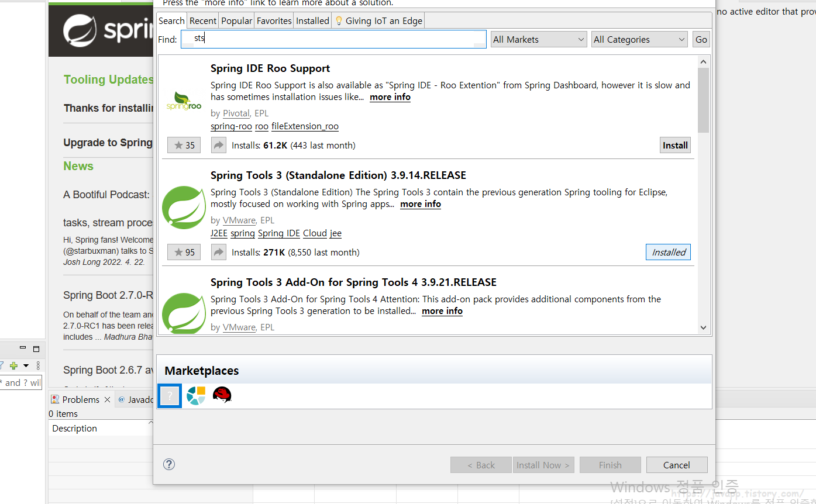Sort by the Description column header
Viewport: 816px width, 504px height.
[101, 428]
